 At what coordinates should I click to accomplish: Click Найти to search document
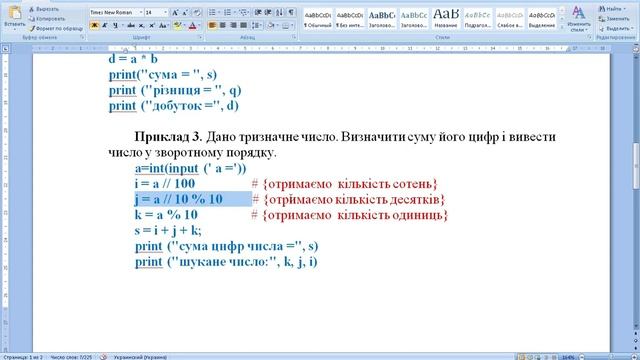tap(612, 9)
